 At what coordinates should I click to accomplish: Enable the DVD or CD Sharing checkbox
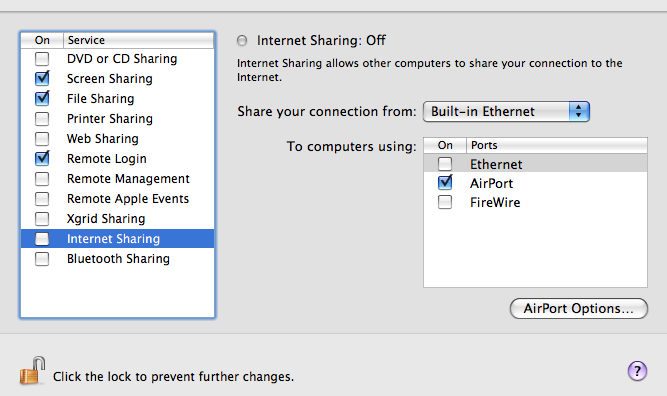coord(42,58)
